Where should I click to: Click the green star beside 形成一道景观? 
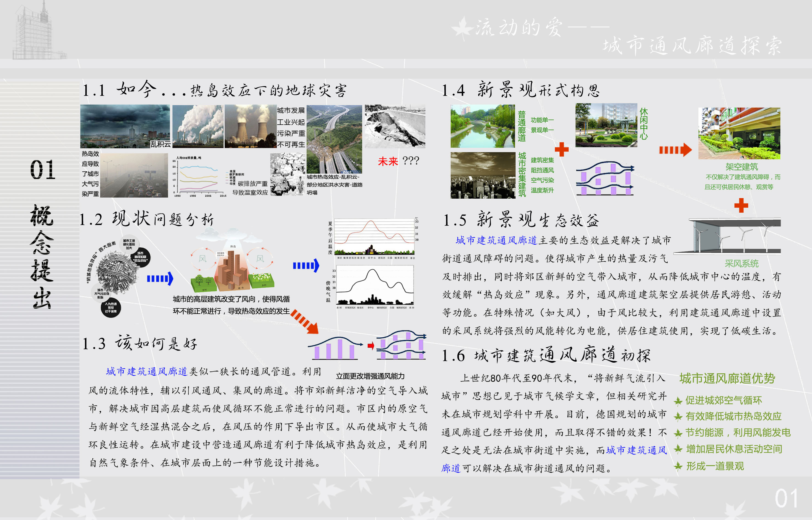point(678,466)
